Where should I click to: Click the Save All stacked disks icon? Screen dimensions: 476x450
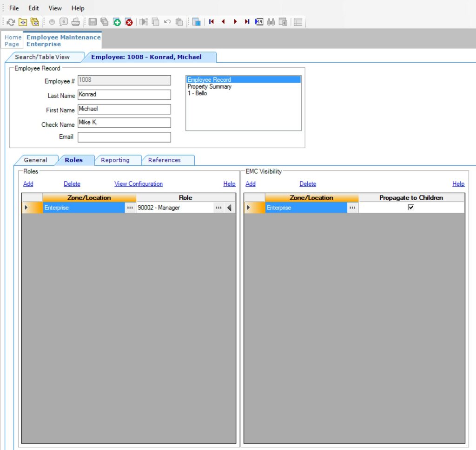coord(105,22)
